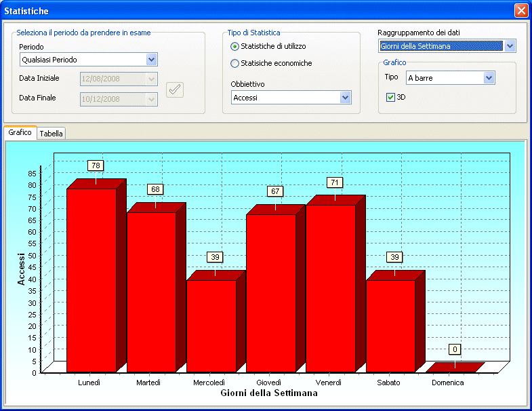Expand the Data Finale date picker arrow
532x411 pixels.
point(151,99)
